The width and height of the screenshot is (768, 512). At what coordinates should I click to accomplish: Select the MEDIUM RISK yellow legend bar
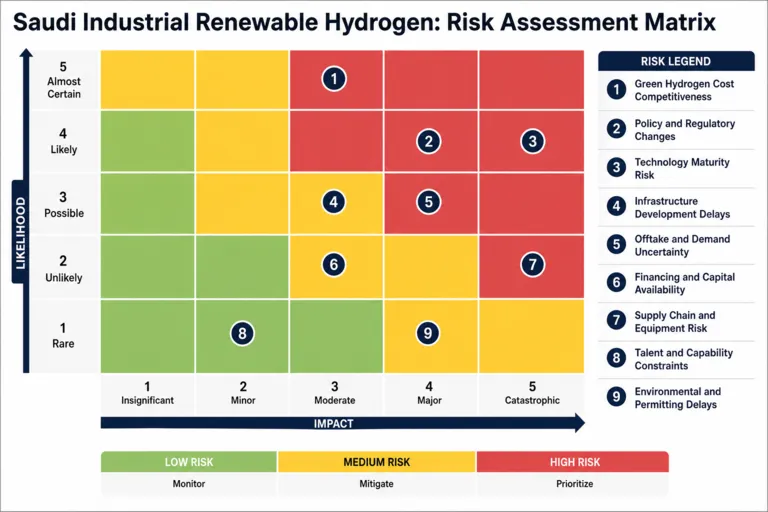tap(377, 462)
